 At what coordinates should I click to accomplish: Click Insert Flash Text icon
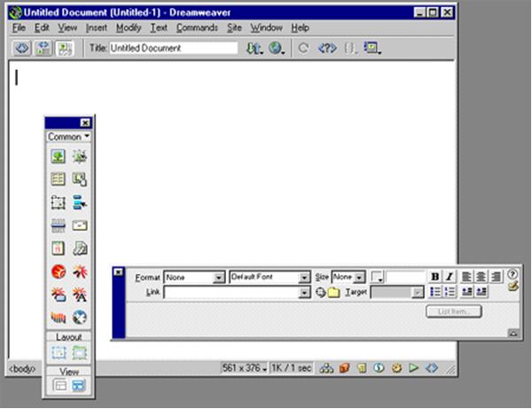[80, 295]
